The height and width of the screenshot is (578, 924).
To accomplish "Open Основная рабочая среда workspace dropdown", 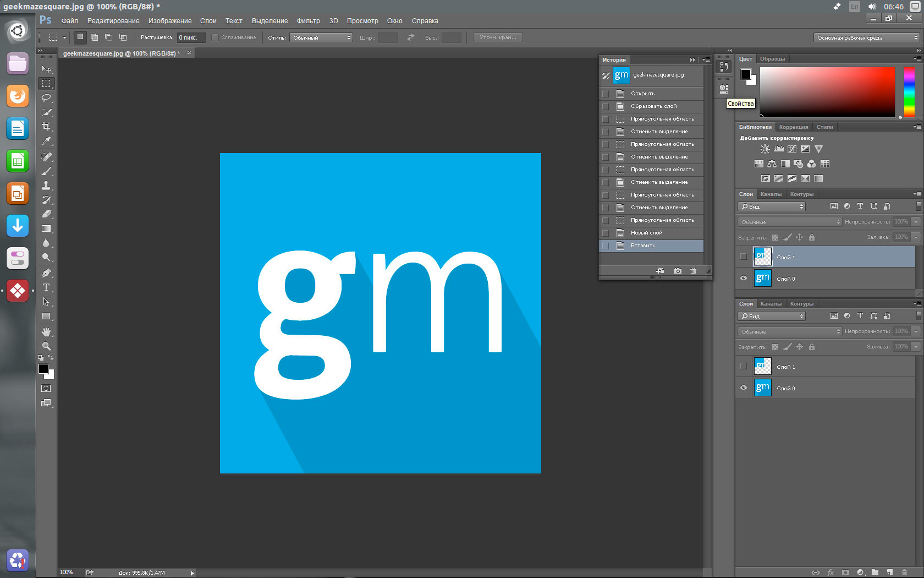I will [x=866, y=37].
